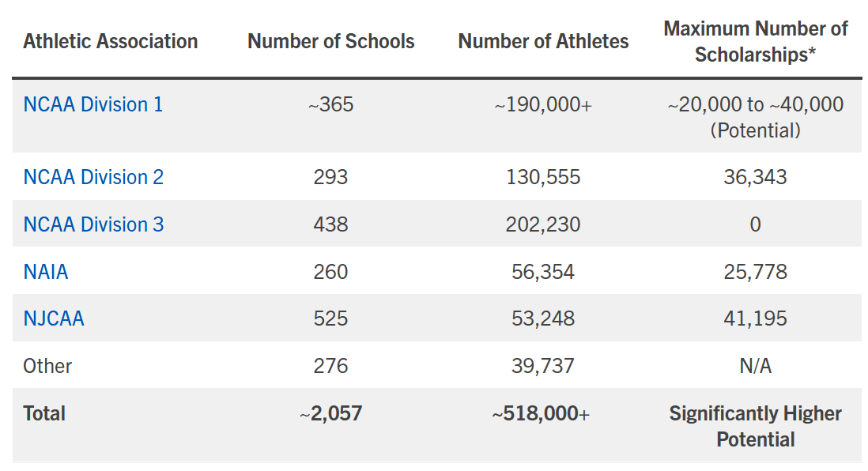Click the 36,343 scholarships value
Screen dimensions: 868x471
(755, 176)
